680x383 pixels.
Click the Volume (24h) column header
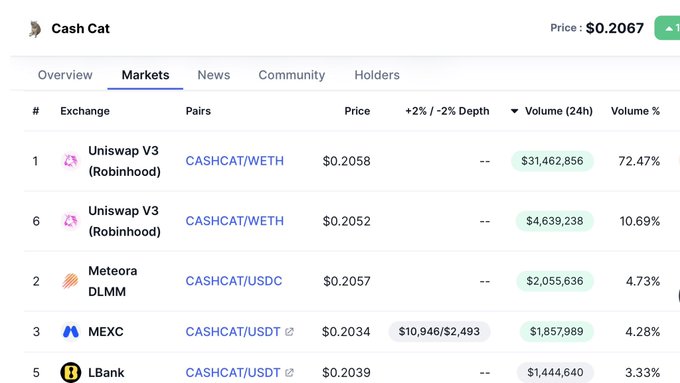559,111
